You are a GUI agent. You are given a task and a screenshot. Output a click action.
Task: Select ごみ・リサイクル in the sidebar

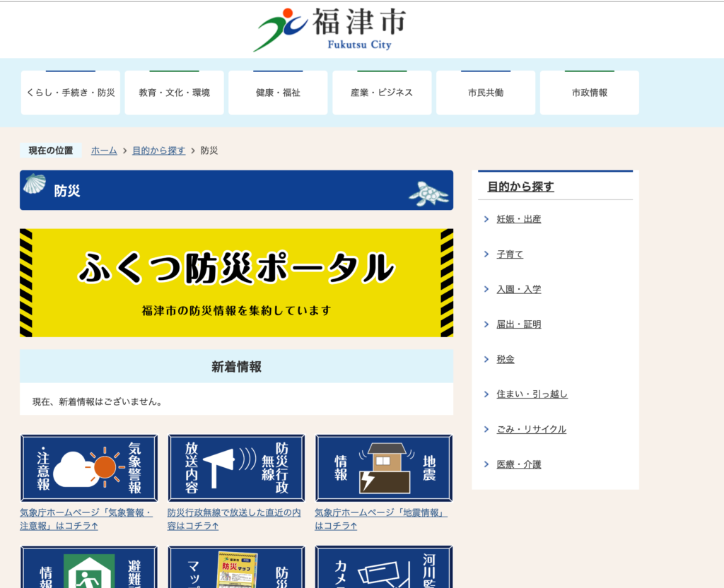coord(531,429)
